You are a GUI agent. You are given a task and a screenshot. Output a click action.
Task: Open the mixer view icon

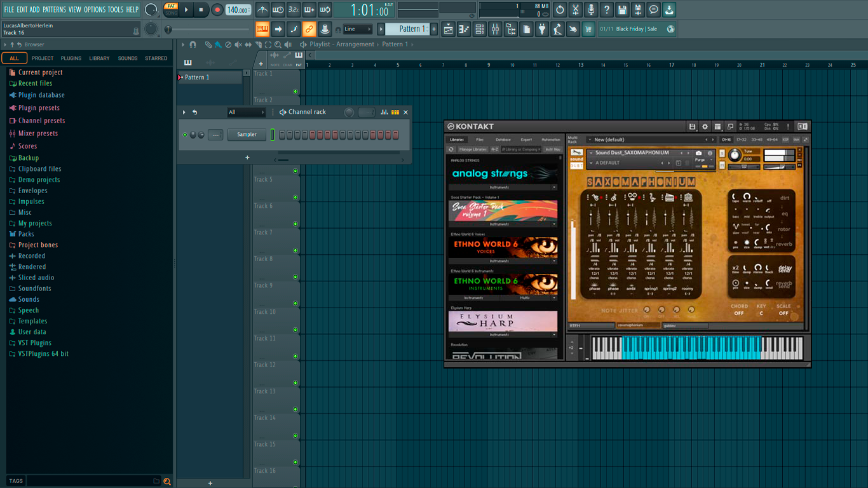495,29
